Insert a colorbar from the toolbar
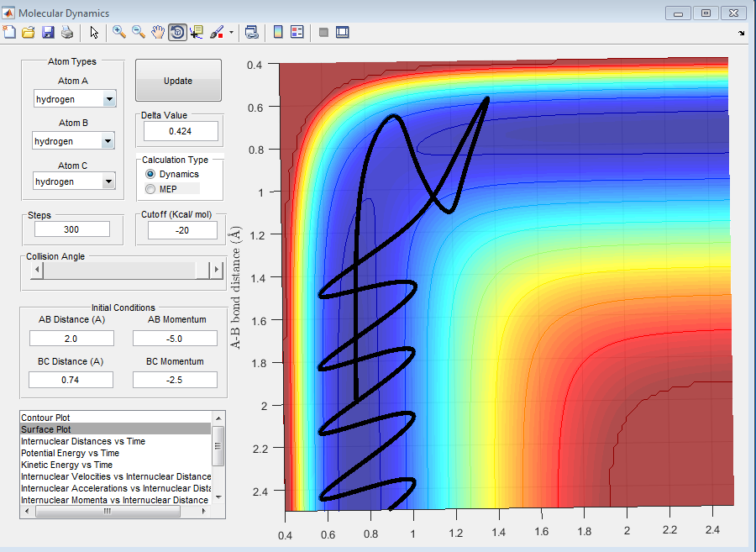Image resolution: width=756 pixels, height=552 pixels. pyautogui.click(x=278, y=32)
